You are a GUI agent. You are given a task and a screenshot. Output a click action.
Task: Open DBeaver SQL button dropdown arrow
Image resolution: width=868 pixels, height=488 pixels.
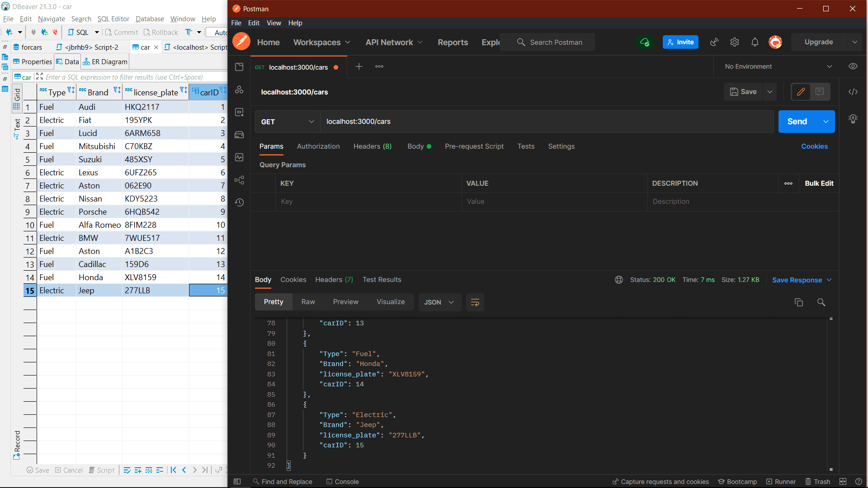(x=97, y=32)
